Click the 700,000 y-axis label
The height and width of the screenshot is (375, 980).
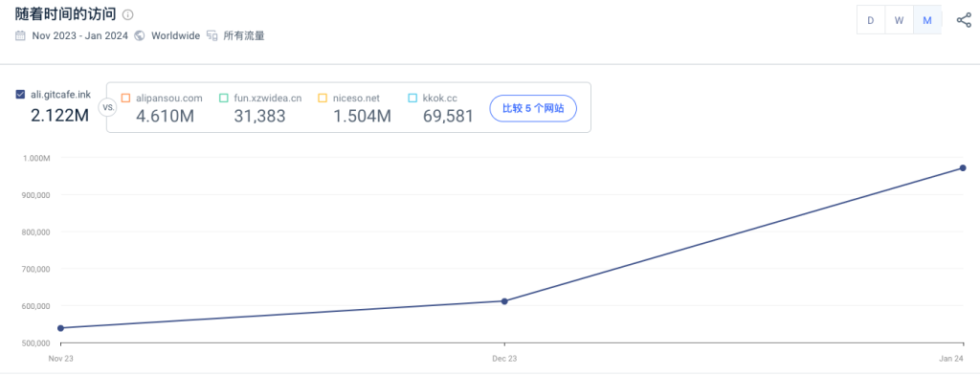click(x=35, y=270)
